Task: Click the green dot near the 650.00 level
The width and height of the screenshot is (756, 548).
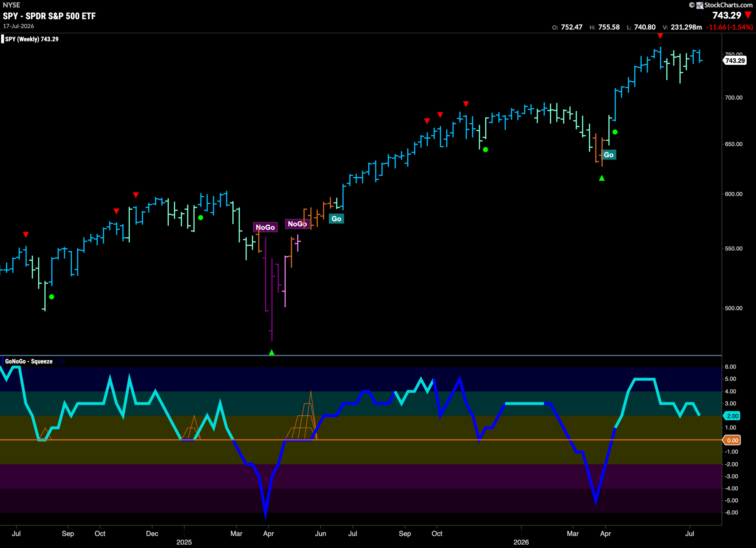Action: [485, 150]
